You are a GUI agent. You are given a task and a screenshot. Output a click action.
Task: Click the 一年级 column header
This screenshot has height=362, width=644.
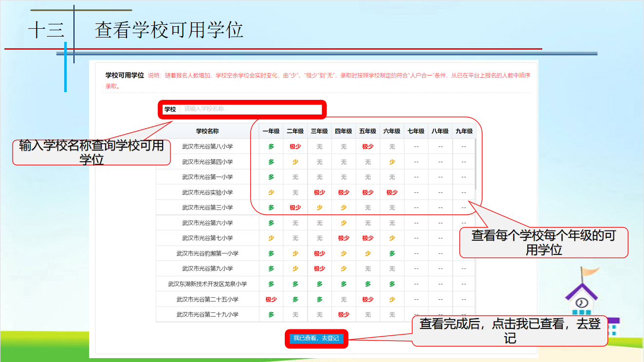point(271,131)
